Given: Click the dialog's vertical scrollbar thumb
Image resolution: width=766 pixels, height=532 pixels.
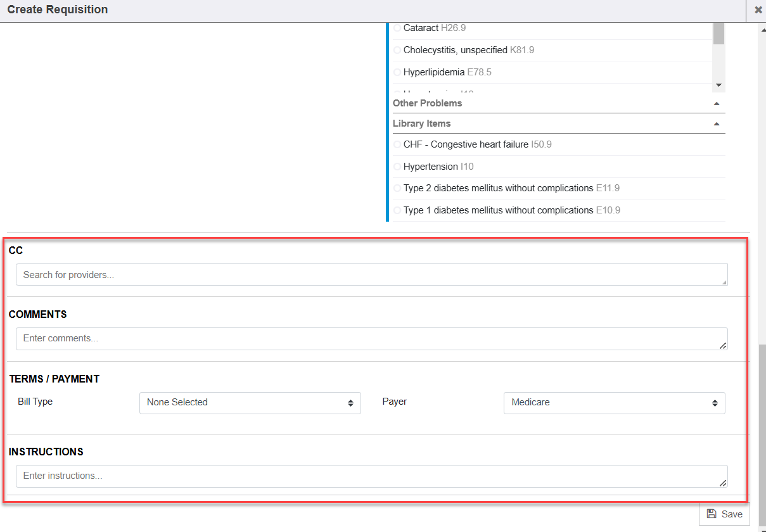Looking at the screenshot, I should (x=762, y=431).
